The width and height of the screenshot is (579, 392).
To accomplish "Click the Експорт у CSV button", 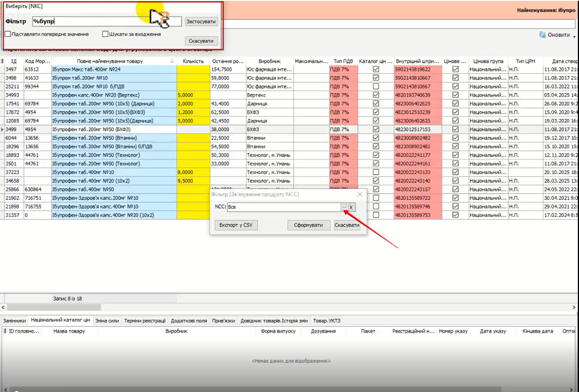I will point(236,225).
